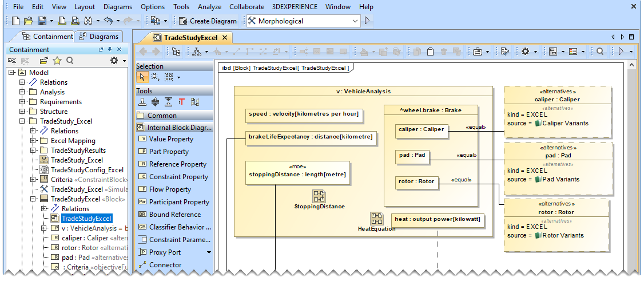Screen dimensions: 644x281
Task: Click the Save project icon
Action: coord(42,21)
